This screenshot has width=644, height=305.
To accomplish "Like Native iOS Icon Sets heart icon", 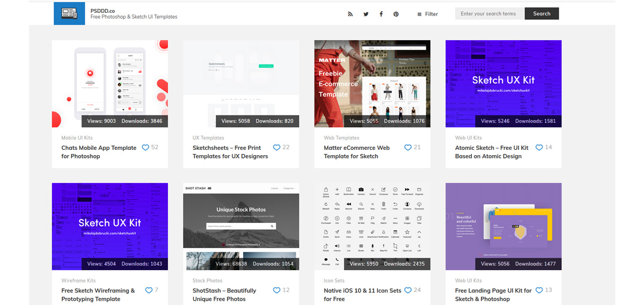I will point(408,290).
